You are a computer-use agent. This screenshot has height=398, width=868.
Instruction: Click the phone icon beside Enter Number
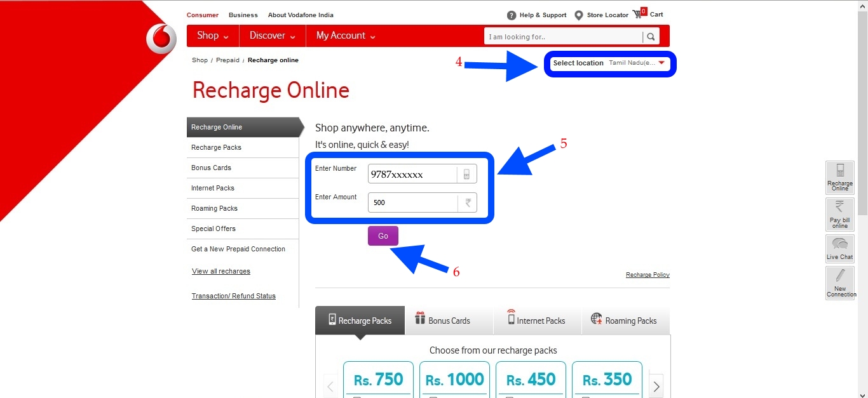tap(466, 175)
